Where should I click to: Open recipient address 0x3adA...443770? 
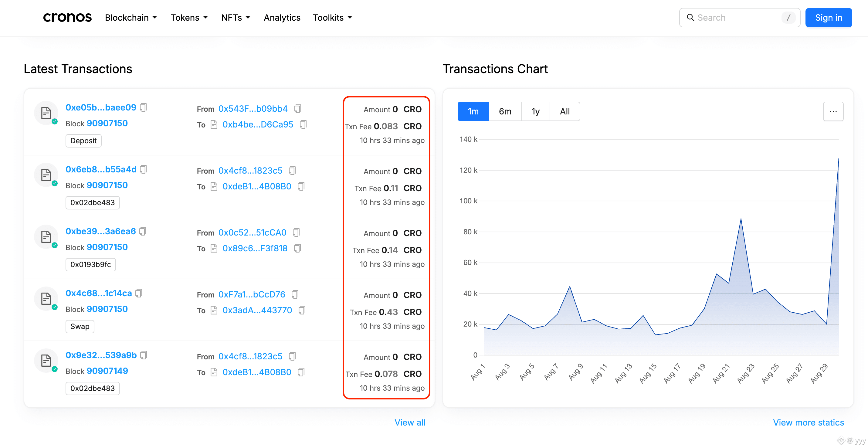click(257, 310)
